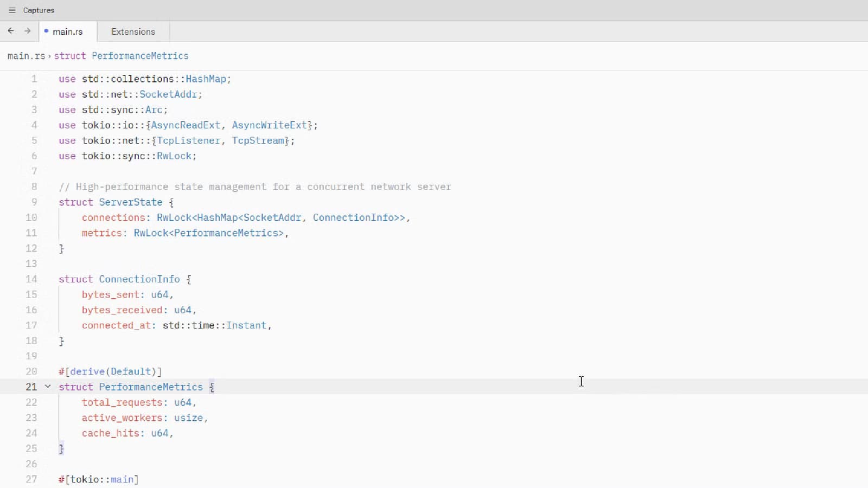This screenshot has height=488, width=868.
Task: Click the bytes_sent field
Action: click(111, 294)
